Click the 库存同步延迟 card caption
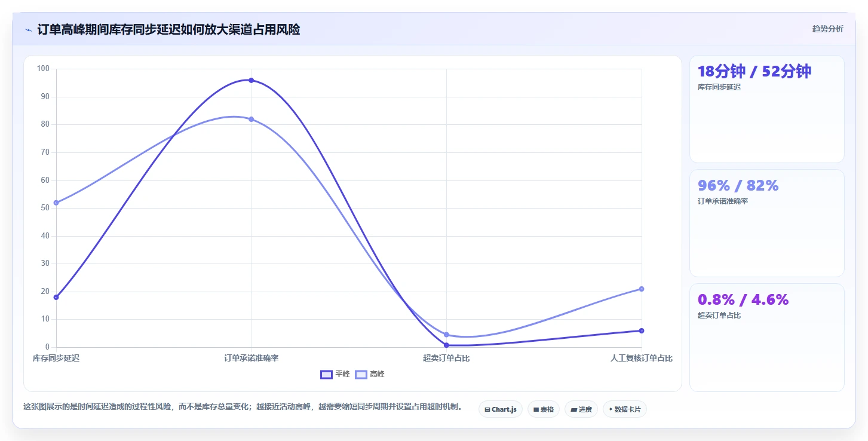The width and height of the screenshot is (868, 441). [719, 87]
